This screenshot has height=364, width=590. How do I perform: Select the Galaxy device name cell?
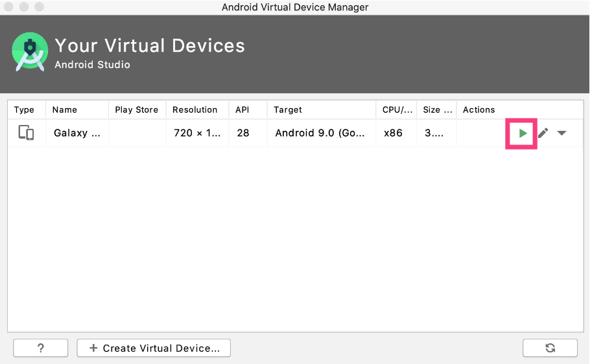(x=77, y=133)
